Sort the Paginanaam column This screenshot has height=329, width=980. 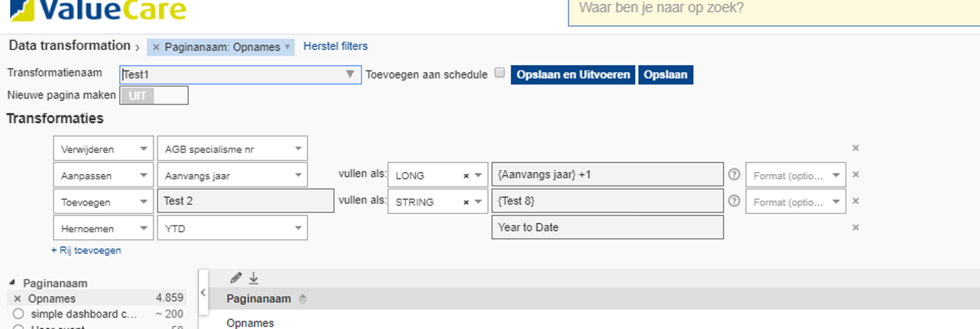point(303,299)
